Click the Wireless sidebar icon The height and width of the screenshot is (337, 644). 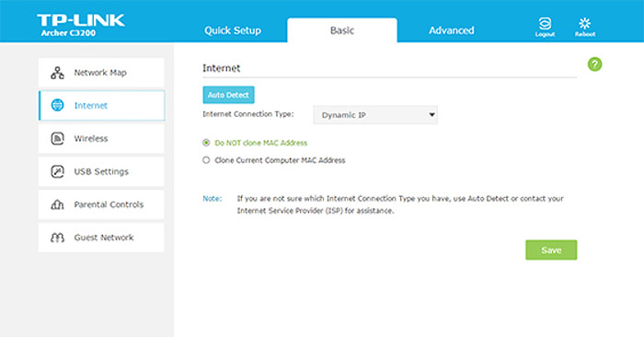[57, 138]
